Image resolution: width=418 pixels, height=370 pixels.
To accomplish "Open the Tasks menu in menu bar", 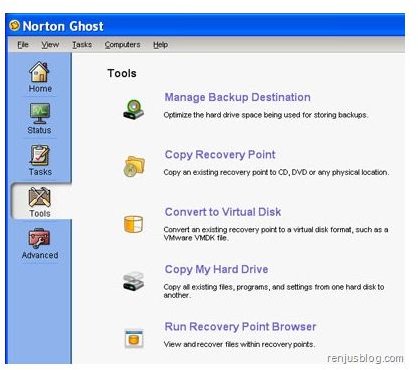I will click(x=82, y=45).
